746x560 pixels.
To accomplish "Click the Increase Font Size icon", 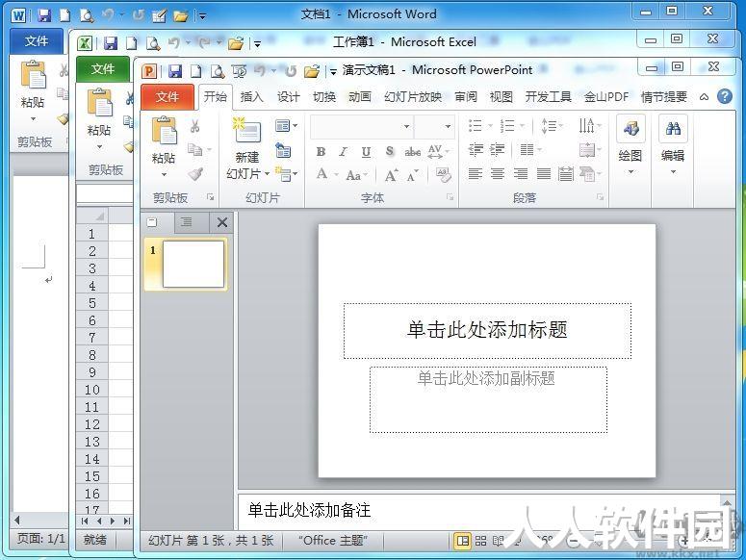I will (x=391, y=175).
